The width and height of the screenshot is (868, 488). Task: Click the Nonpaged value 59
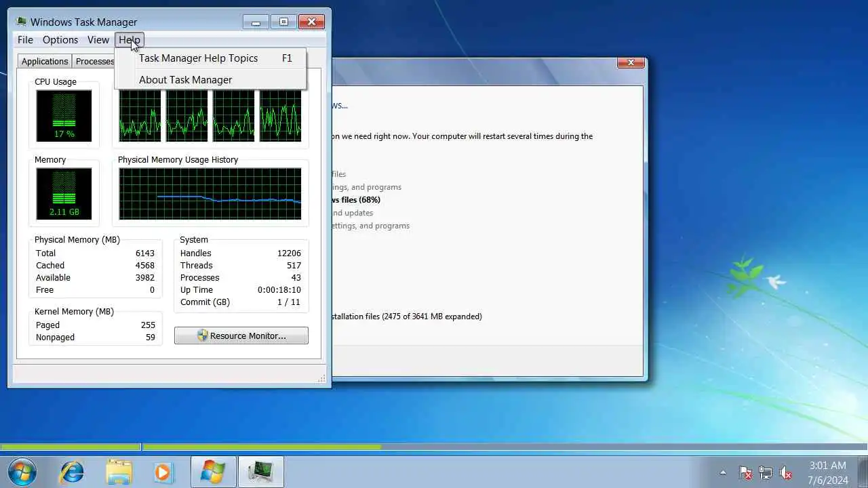click(x=151, y=338)
